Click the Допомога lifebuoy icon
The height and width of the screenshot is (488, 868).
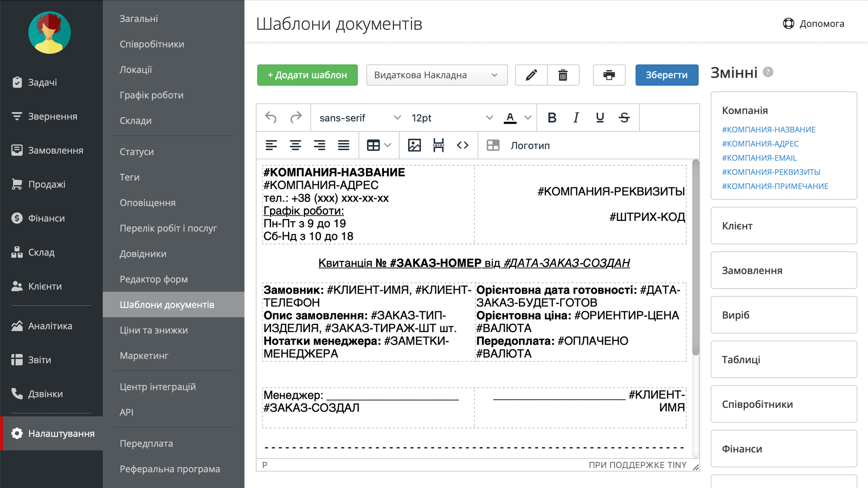click(788, 23)
